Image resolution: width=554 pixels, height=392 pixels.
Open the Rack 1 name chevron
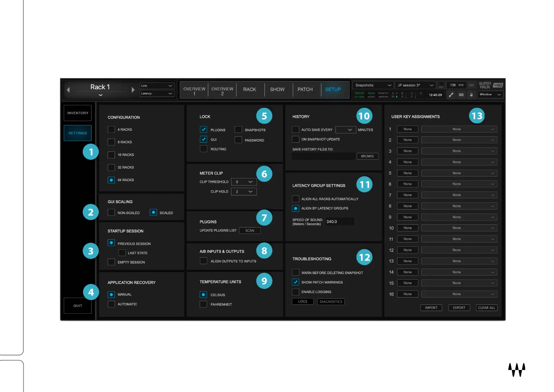click(x=100, y=95)
